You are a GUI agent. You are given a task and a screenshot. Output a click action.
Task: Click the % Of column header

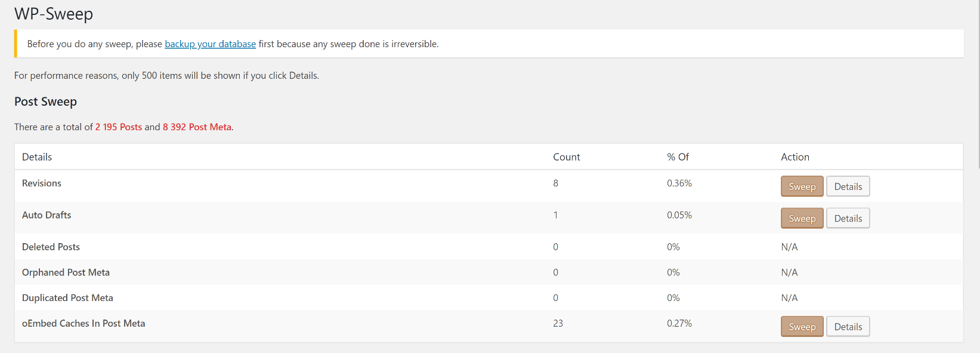pyautogui.click(x=678, y=157)
